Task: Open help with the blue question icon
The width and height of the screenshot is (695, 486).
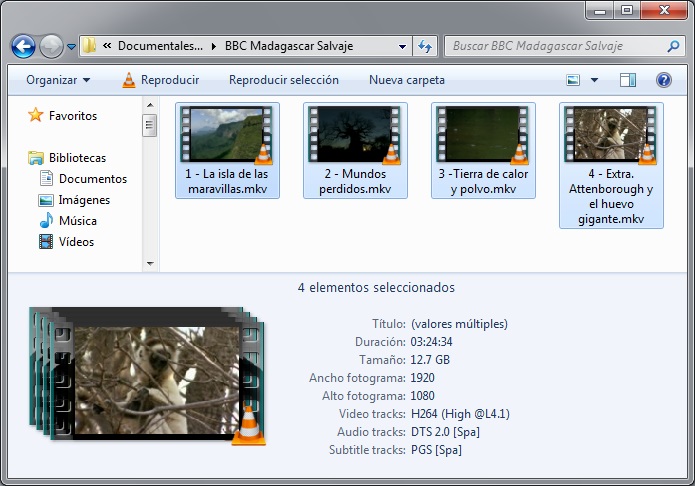Action: point(664,80)
